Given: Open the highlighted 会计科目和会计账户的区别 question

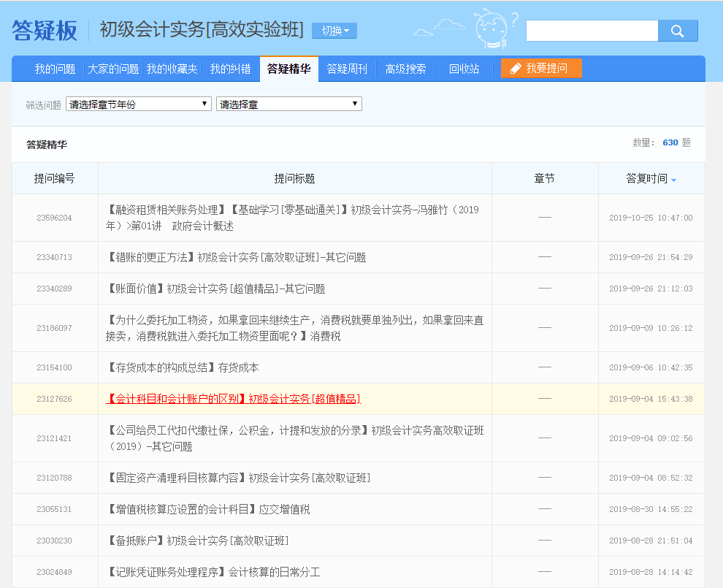Looking at the screenshot, I should point(234,399).
